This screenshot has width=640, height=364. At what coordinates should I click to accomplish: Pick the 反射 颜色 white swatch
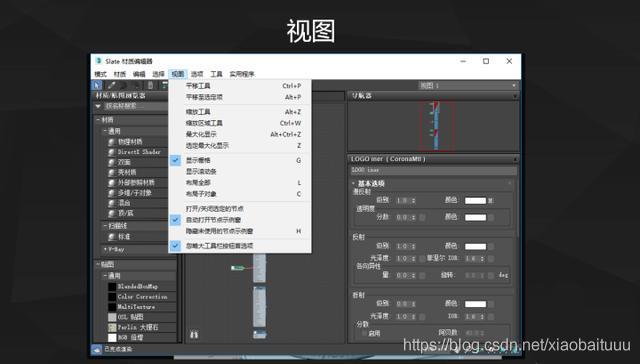click(x=476, y=246)
